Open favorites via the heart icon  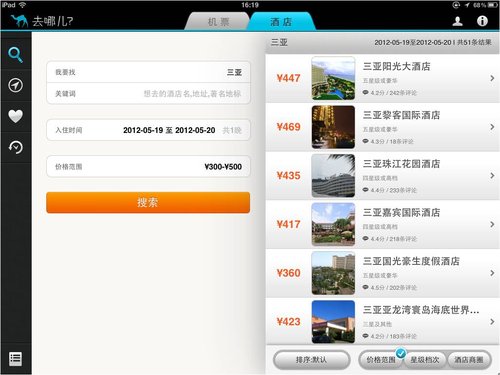15,116
